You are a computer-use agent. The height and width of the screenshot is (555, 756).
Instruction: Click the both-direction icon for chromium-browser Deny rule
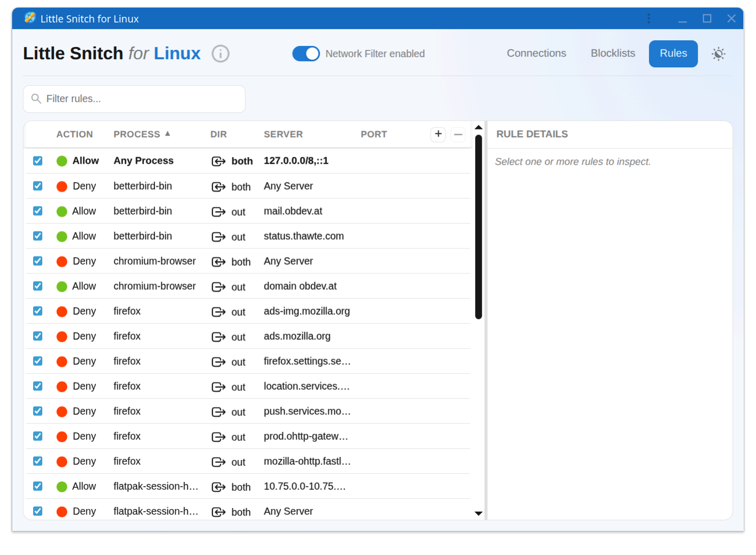219,262
